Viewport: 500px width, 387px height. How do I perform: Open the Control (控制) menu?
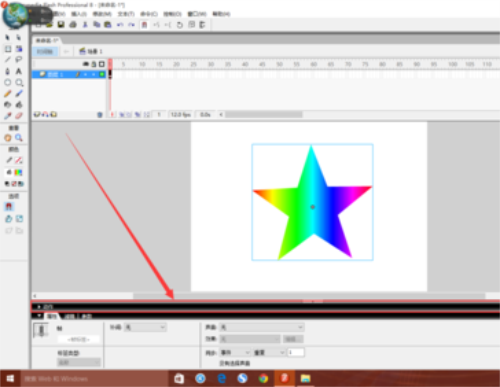coord(172,14)
